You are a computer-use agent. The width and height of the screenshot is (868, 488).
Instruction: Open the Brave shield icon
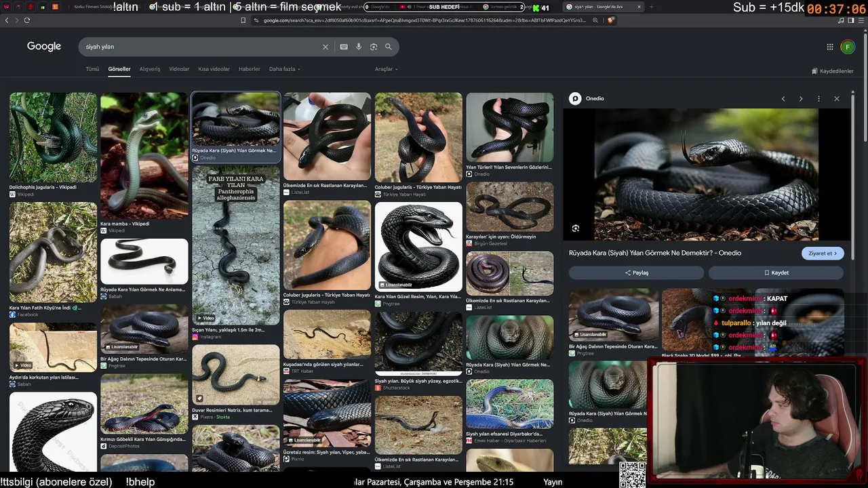pyautogui.click(x=611, y=20)
